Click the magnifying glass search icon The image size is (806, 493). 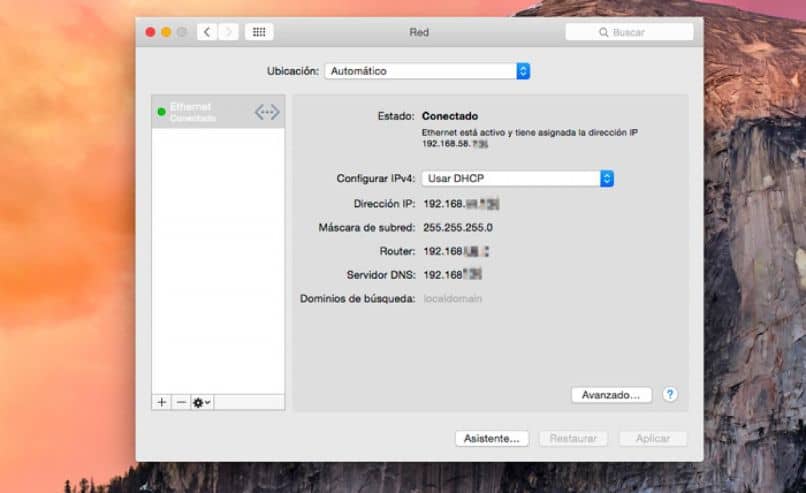603,32
